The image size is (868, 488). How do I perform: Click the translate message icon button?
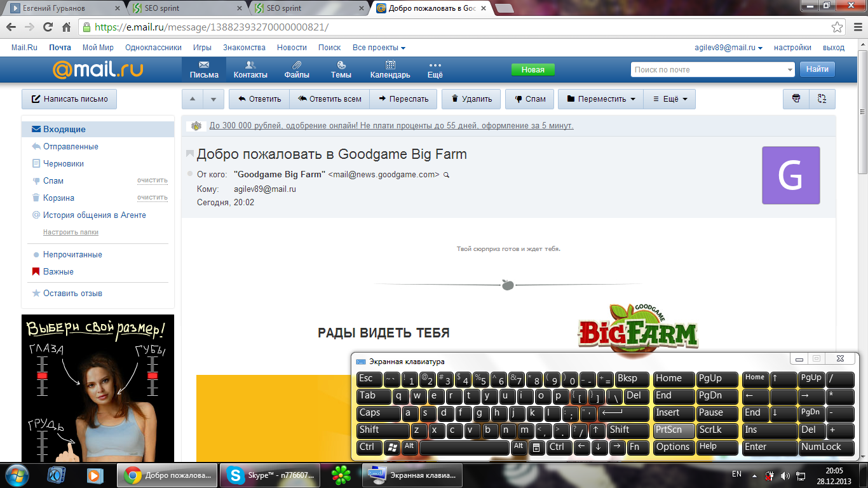pos(822,99)
